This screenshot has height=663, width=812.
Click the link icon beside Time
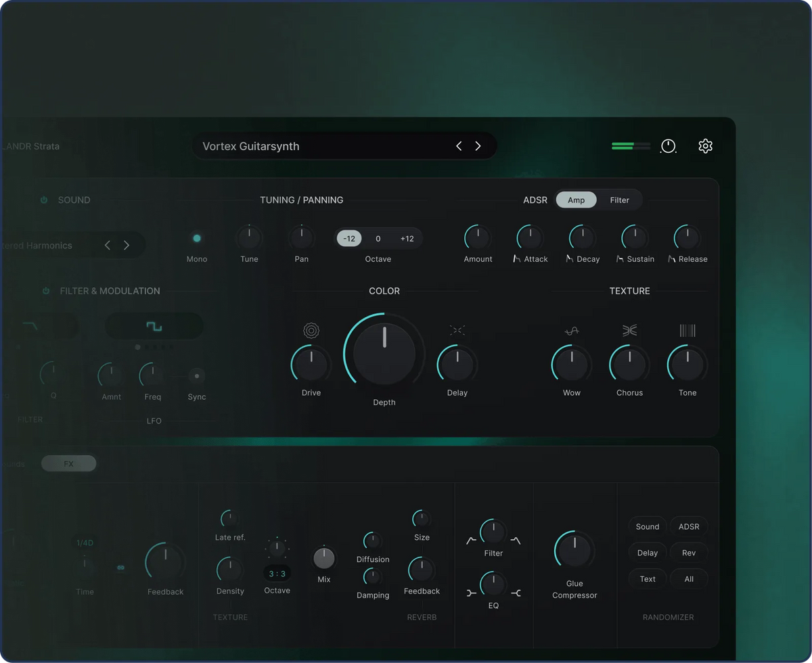(x=121, y=568)
